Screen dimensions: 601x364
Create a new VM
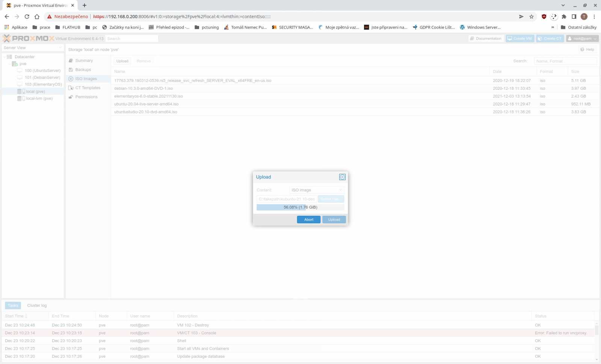(520, 39)
